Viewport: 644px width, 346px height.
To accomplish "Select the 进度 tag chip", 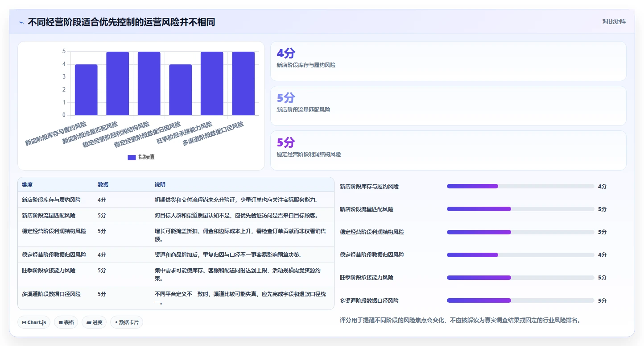I will tap(94, 322).
